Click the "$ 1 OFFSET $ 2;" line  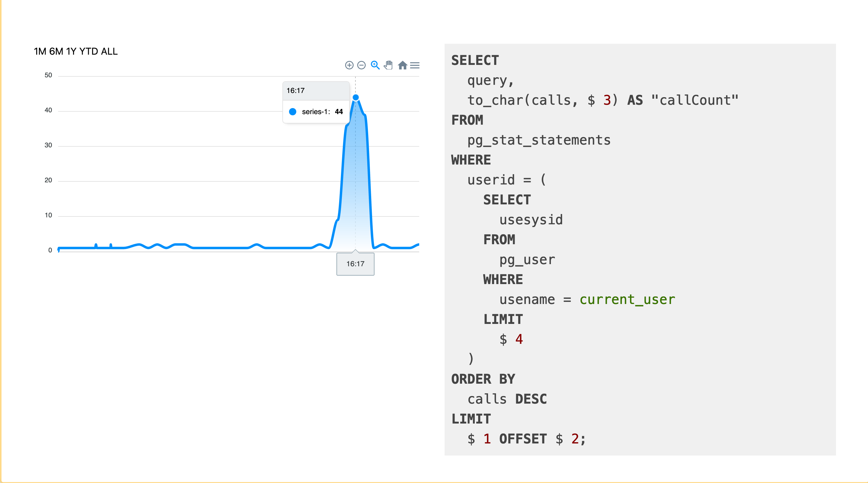(x=527, y=439)
